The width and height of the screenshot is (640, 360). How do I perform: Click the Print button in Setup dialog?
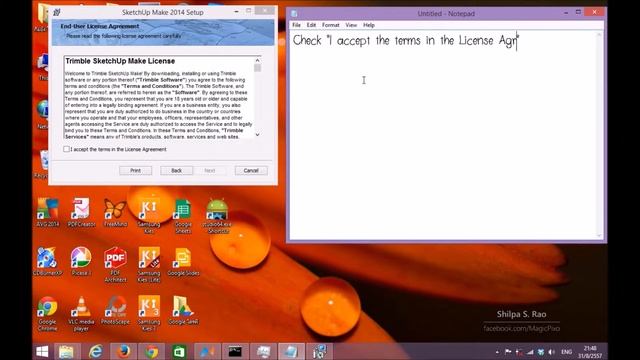click(x=136, y=170)
